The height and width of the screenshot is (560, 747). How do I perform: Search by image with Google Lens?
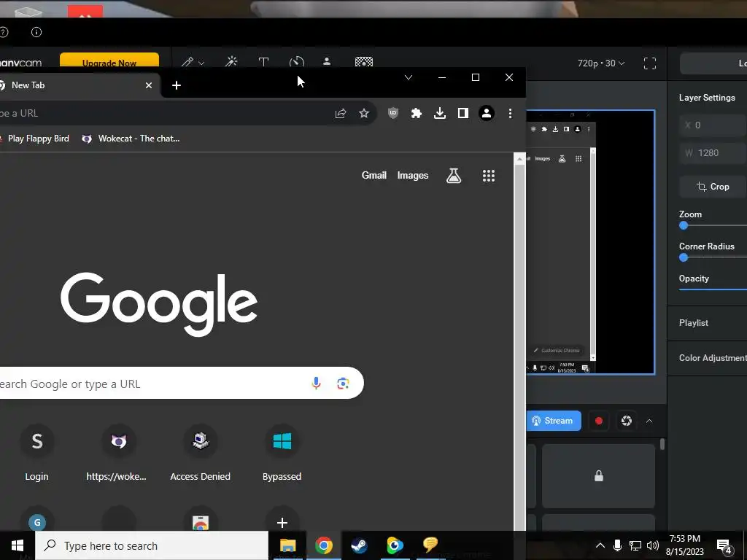click(x=343, y=384)
